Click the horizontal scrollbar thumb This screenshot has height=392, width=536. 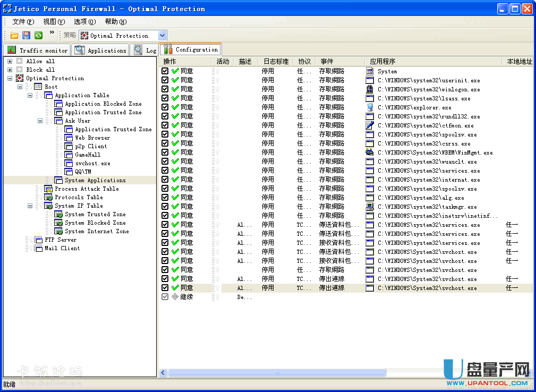coord(277,372)
